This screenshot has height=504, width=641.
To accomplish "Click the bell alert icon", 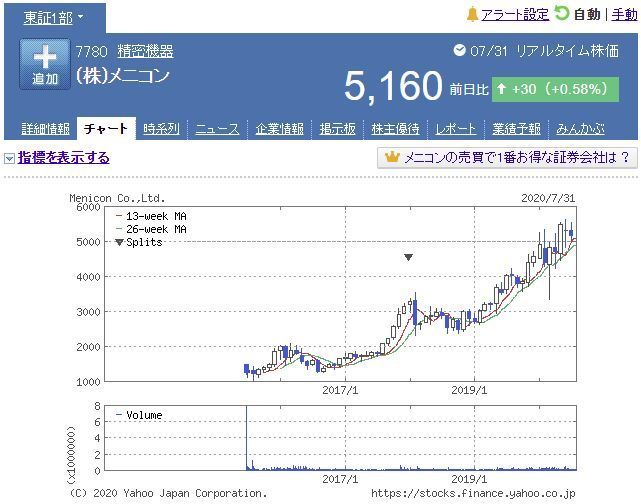I will tap(472, 15).
